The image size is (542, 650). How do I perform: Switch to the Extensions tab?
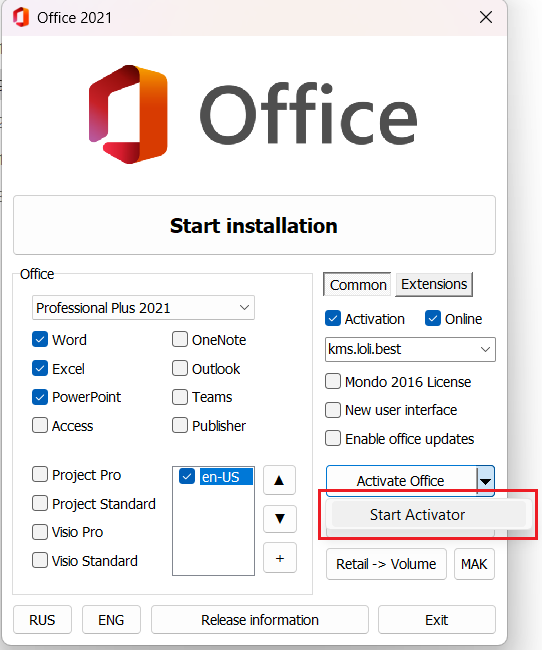[434, 284]
